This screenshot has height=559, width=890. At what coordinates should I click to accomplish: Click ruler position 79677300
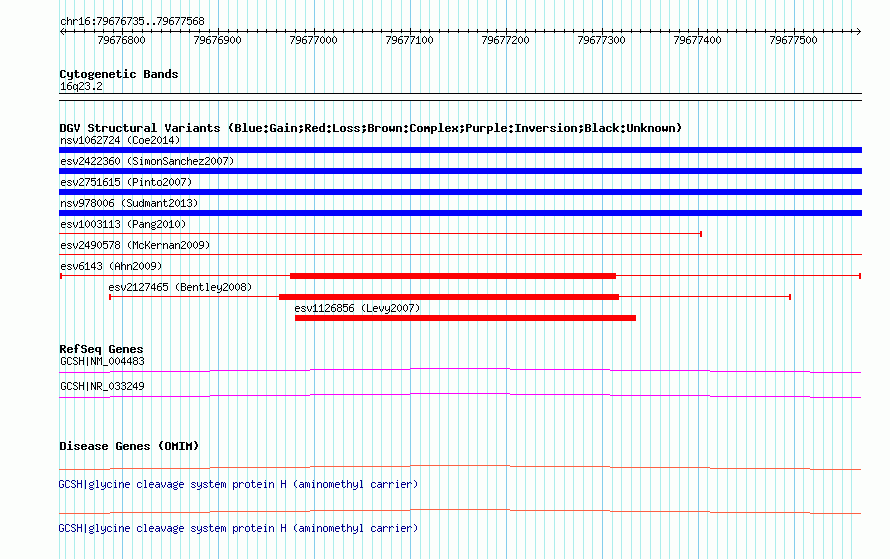[x=601, y=40]
